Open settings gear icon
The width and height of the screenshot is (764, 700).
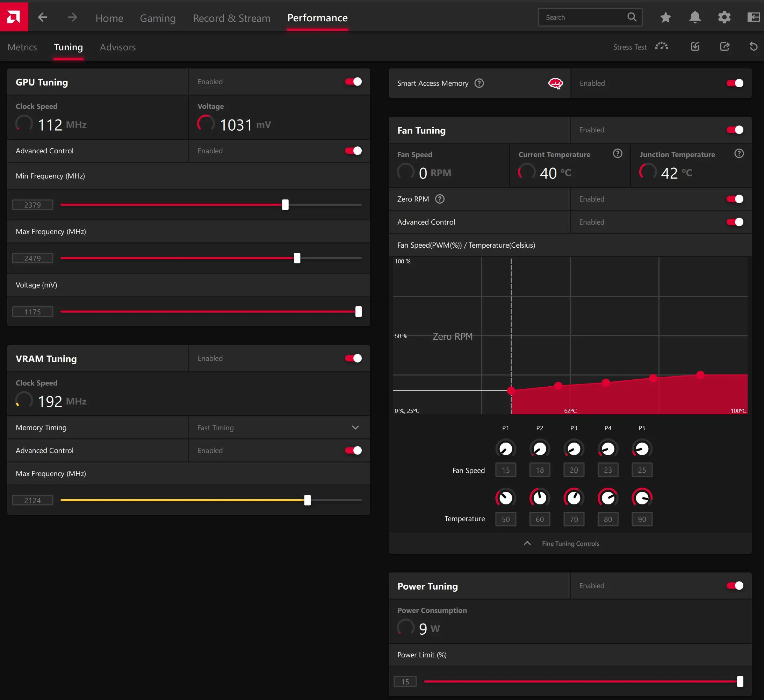click(x=724, y=17)
